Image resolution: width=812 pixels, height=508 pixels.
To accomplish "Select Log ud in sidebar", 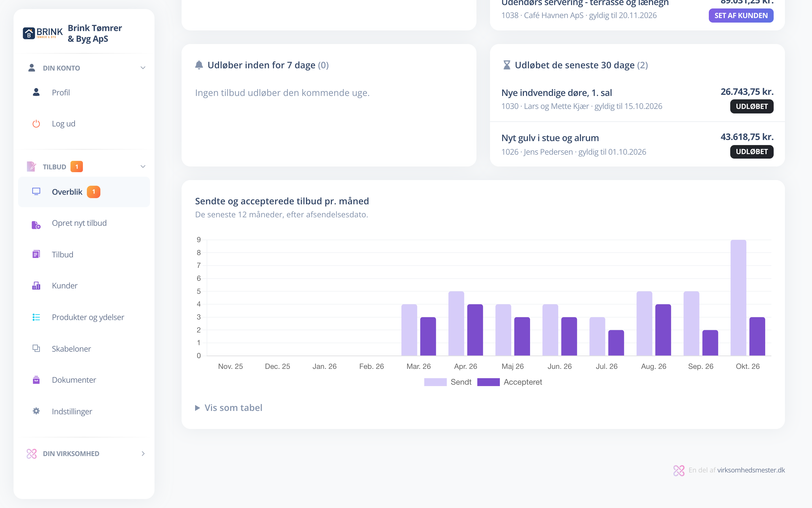I will pyautogui.click(x=84, y=124).
